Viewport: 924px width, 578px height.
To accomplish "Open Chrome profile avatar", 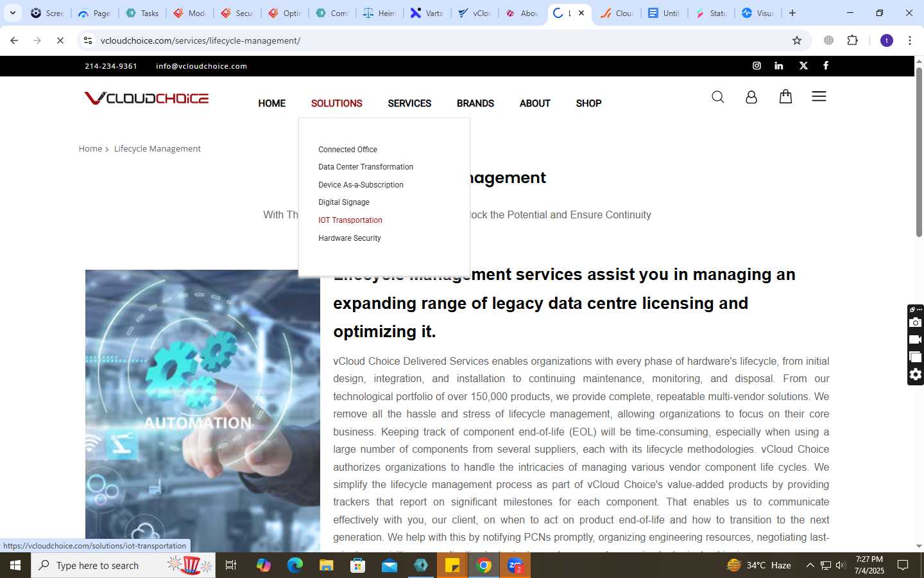I will [887, 40].
